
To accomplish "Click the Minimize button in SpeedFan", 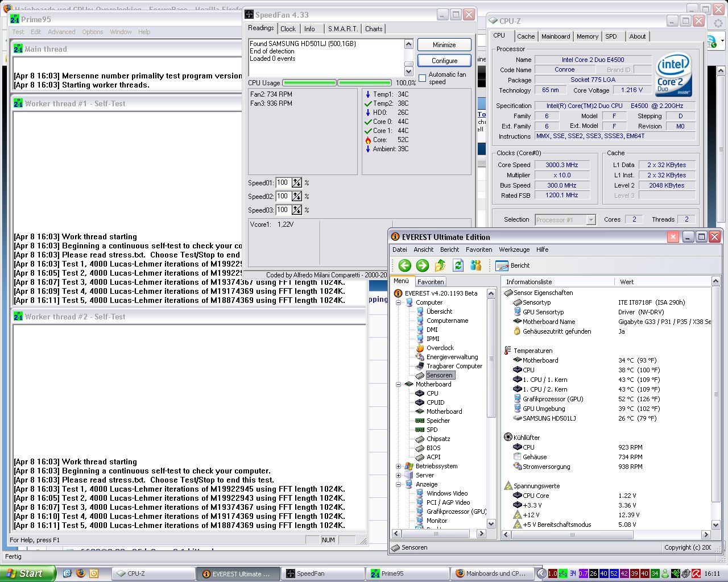I will [x=444, y=45].
